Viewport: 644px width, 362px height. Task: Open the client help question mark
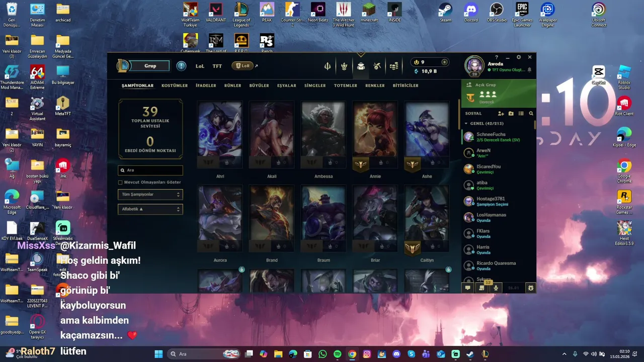pyautogui.click(x=496, y=57)
